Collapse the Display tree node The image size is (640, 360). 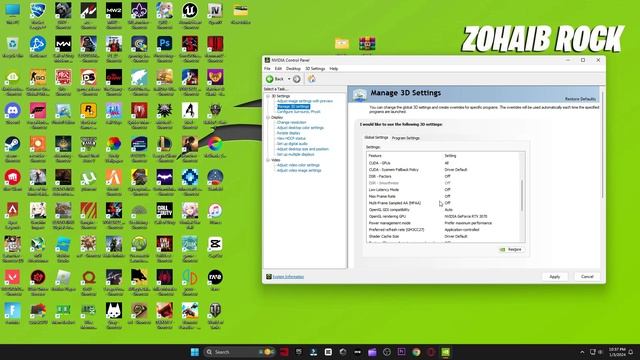point(268,117)
